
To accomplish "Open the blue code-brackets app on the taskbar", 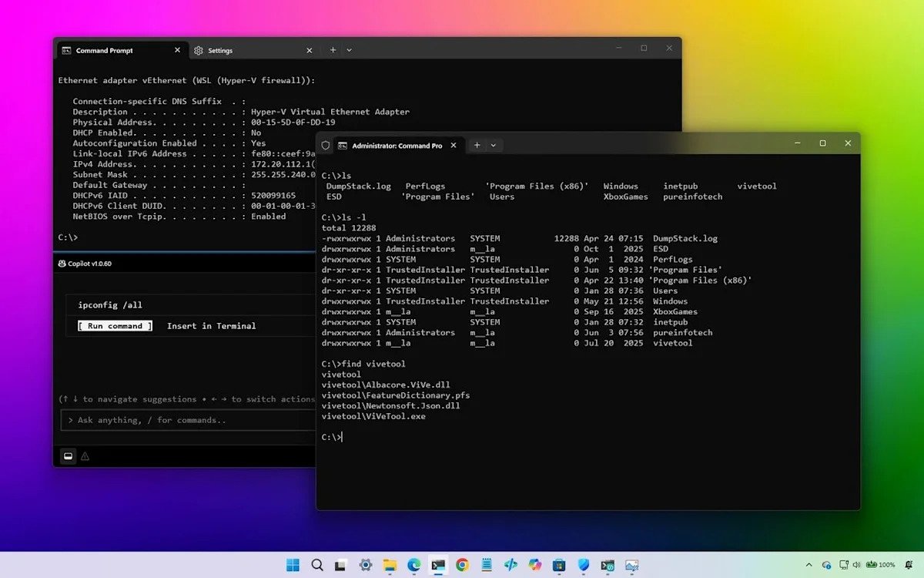I will click(511, 565).
